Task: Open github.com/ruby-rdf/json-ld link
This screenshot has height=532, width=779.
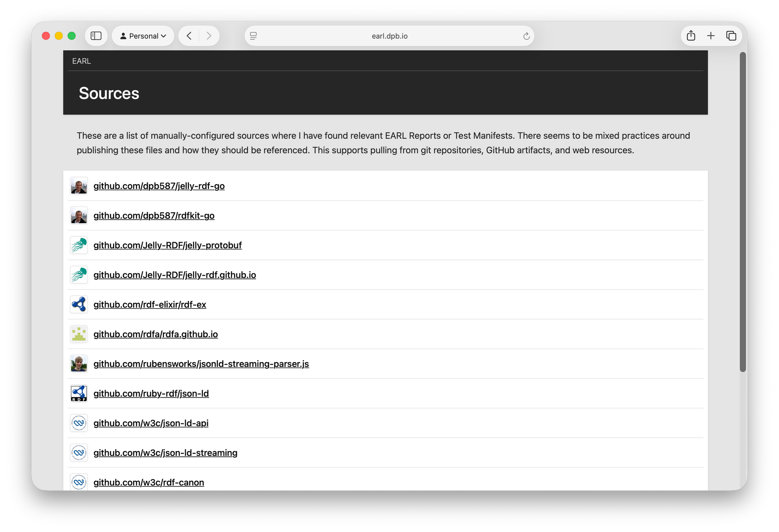Action: (x=151, y=393)
